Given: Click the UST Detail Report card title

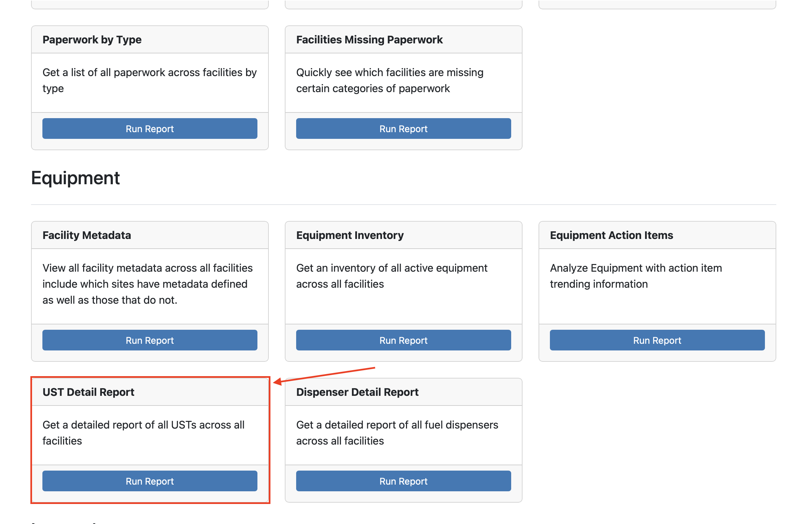Looking at the screenshot, I should (88, 392).
